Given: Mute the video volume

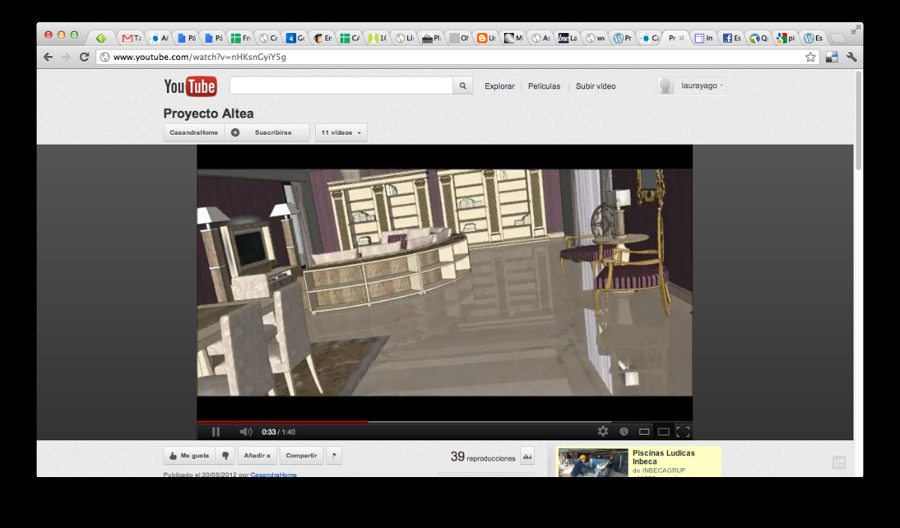Looking at the screenshot, I should coord(245,432).
